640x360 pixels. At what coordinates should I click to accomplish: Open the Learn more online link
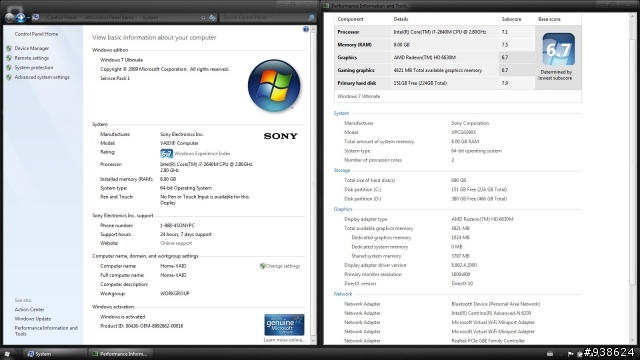point(284,340)
